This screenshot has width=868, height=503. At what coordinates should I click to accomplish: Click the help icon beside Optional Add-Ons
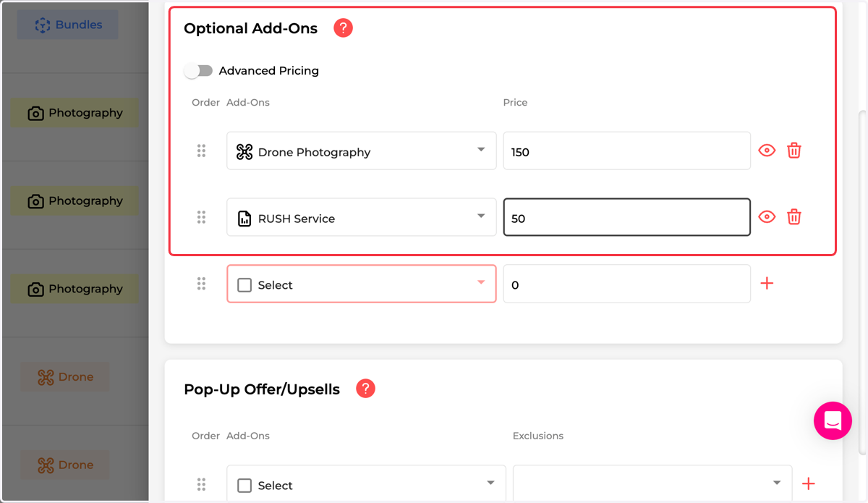click(343, 28)
